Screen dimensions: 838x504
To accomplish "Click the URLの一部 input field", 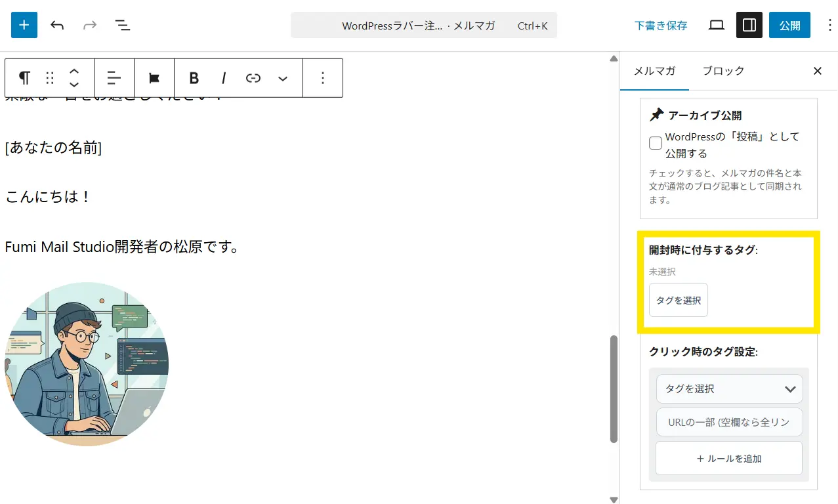I will [x=729, y=422].
